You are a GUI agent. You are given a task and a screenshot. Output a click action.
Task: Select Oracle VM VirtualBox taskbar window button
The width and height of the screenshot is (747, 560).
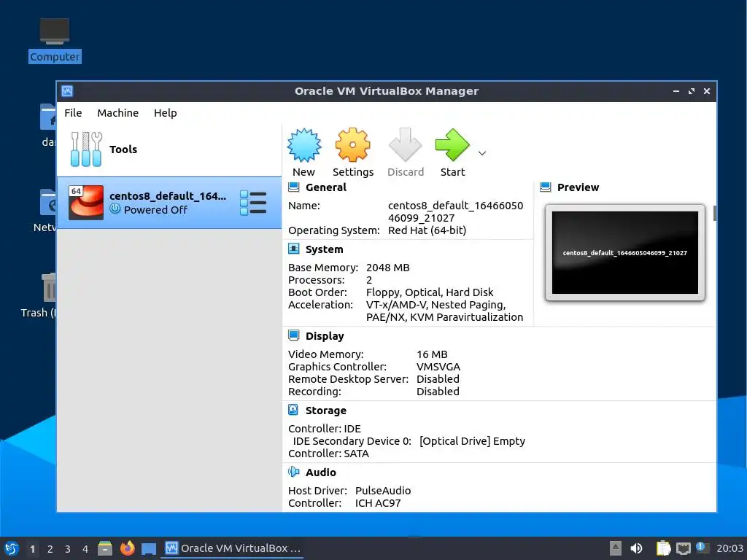pos(232,548)
